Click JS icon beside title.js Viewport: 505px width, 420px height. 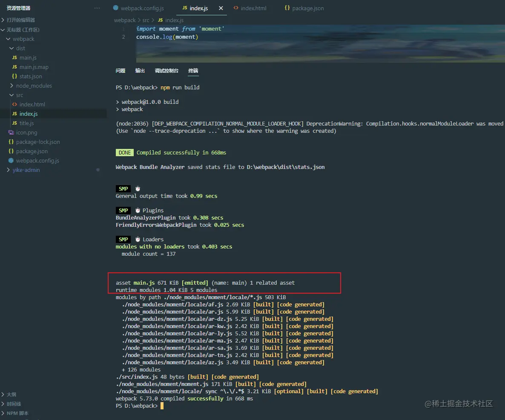coord(14,123)
